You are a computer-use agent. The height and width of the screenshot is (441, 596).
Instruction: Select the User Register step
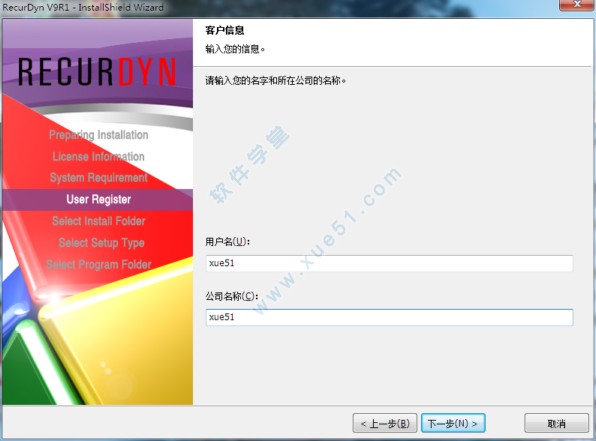tap(98, 199)
